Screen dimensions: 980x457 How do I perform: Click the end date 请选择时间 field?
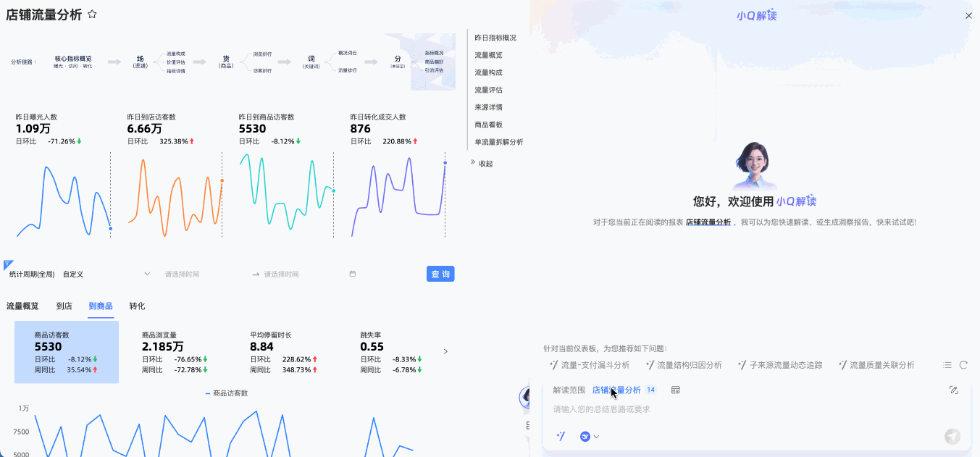tap(301, 274)
